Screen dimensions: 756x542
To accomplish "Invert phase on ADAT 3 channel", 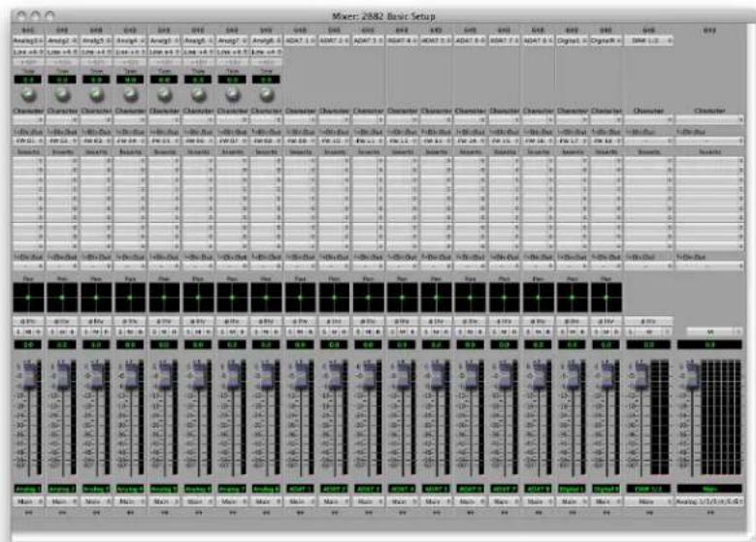I will pos(369,321).
